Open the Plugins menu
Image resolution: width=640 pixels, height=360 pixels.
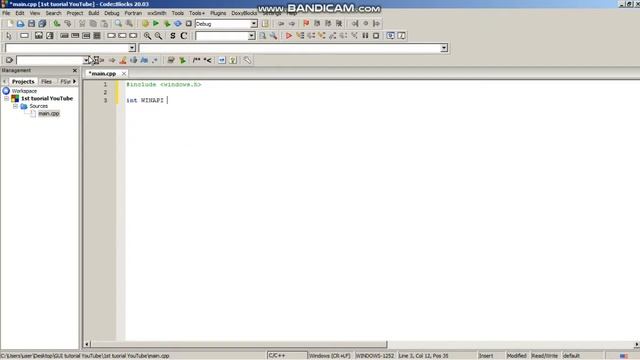(218, 13)
